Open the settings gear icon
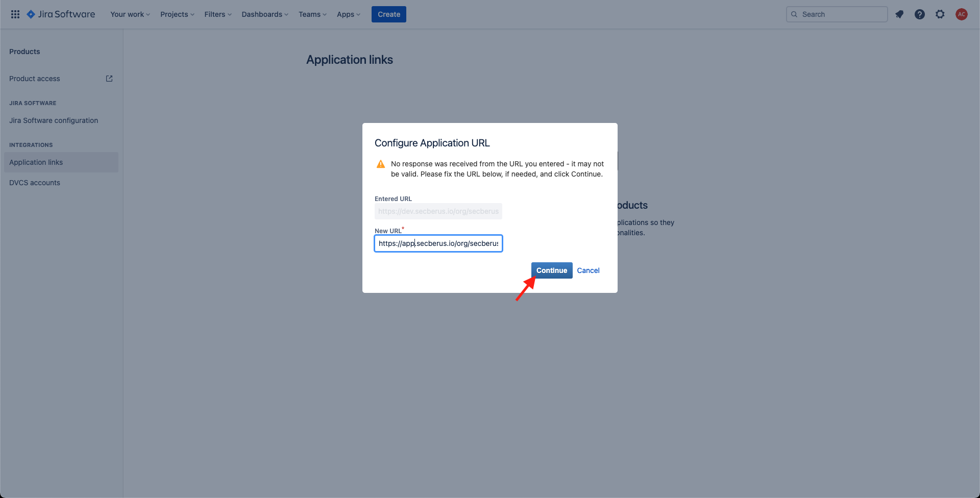The height and width of the screenshot is (498, 980). click(940, 14)
